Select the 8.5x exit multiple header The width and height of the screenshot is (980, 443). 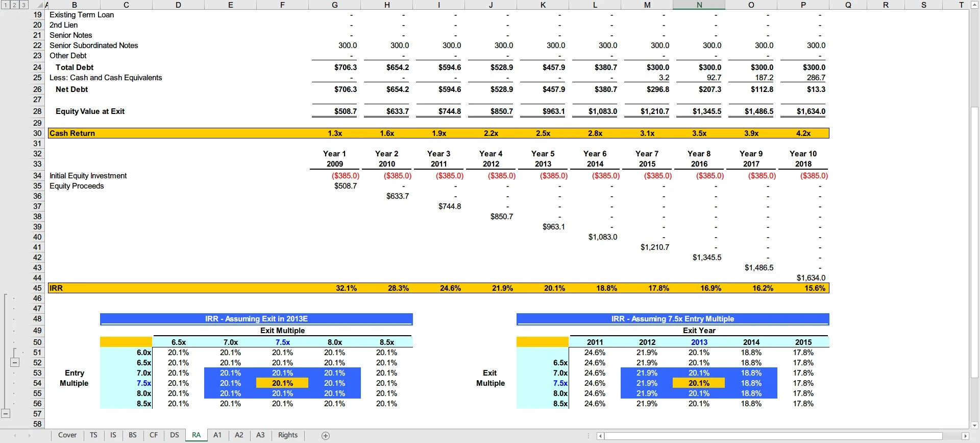pos(387,342)
